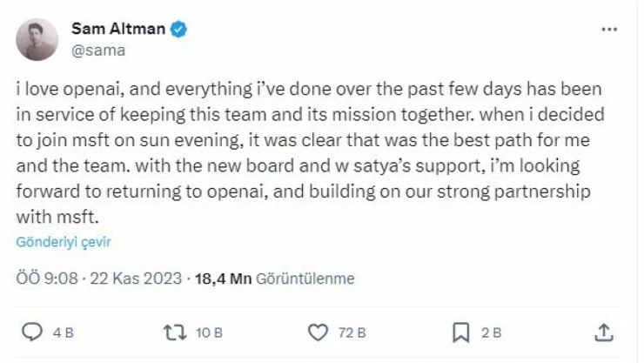Screen dimensions: 644x363
Task: Click Sam Altman's profile avatar photo
Action: [x=37, y=38]
